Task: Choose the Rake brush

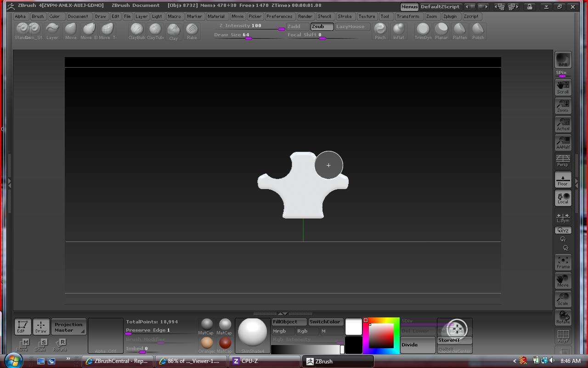Action: 192,31
